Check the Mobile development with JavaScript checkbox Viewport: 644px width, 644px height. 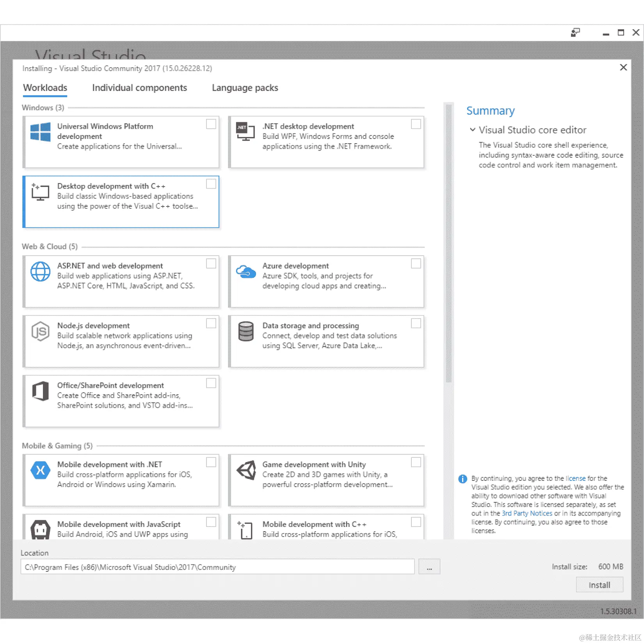[x=211, y=522]
